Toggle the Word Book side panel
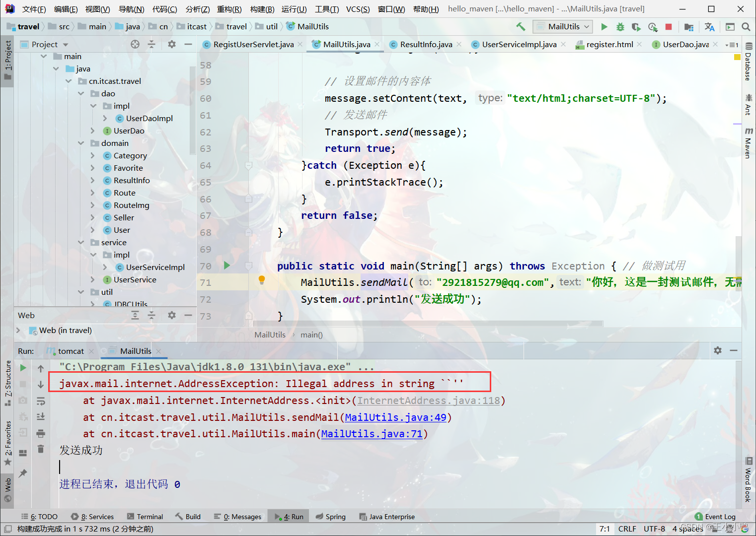Image resolution: width=756 pixels, height=536 pixels. coord(749,479)
